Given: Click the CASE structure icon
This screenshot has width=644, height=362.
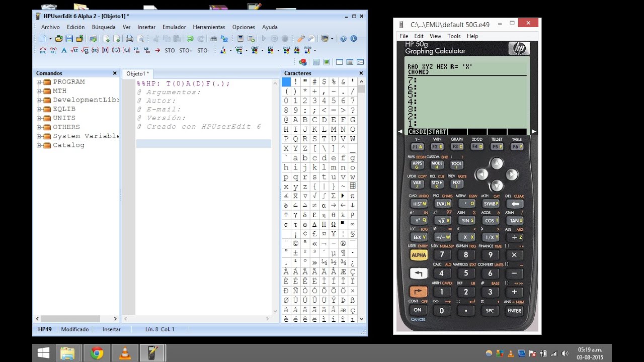Looking at the screenshot, I should point(239,50).
